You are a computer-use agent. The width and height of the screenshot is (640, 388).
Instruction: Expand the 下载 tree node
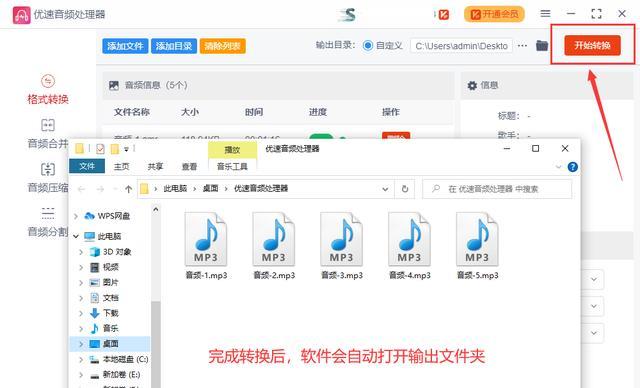coord(81,313)
